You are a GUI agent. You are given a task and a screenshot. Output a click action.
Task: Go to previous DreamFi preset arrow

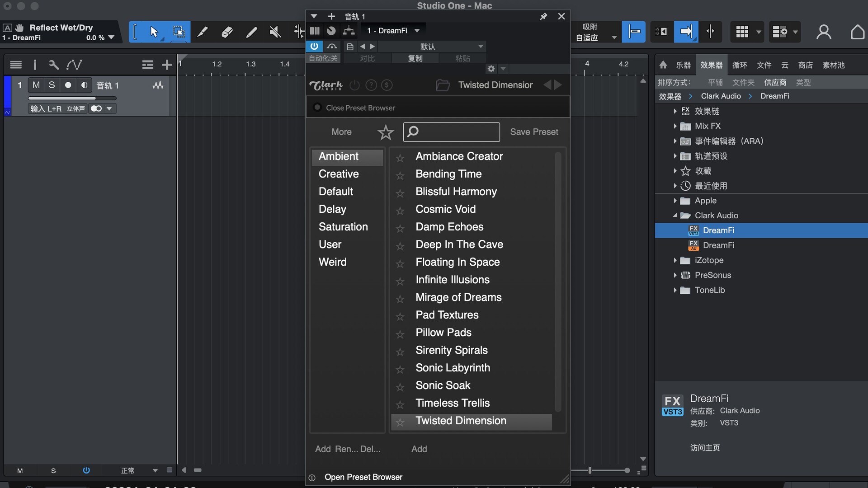tap(547, 85)
